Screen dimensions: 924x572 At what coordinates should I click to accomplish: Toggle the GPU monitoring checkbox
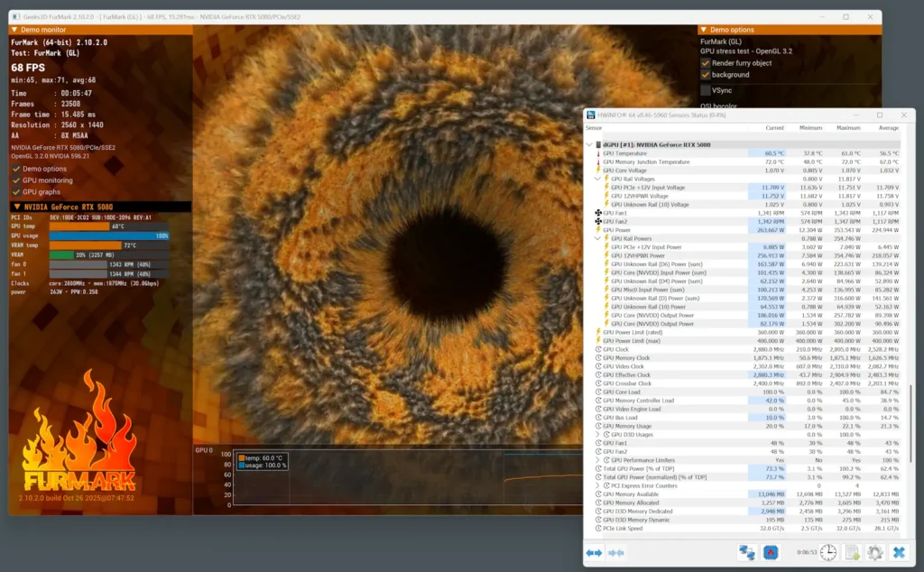pos(16,180)
